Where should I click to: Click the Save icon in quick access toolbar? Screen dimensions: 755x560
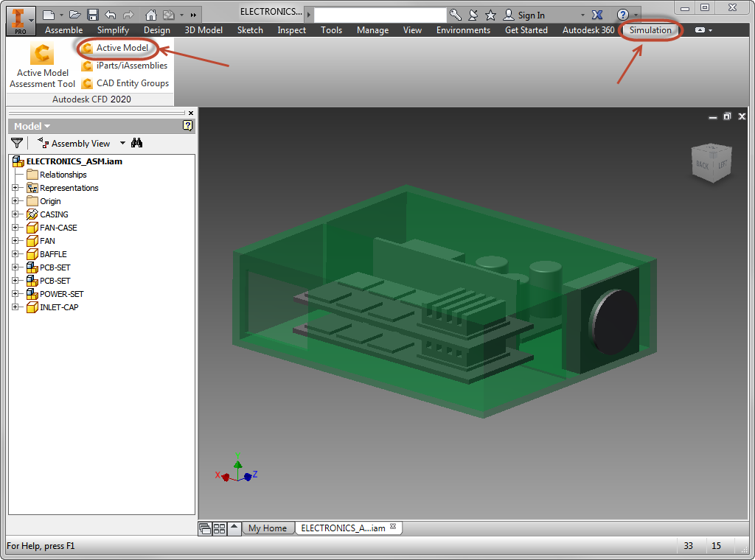click(93, 15)
